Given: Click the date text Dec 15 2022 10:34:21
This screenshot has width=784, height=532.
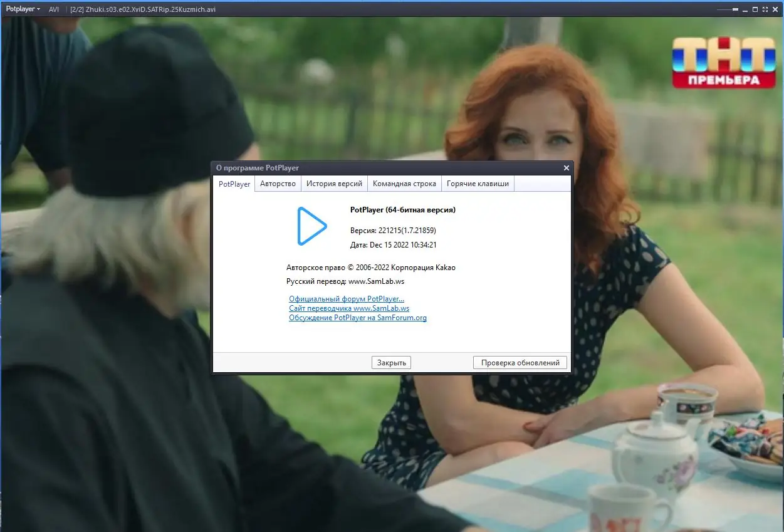Looking at the screenshot, I should [x=403, y=245].
